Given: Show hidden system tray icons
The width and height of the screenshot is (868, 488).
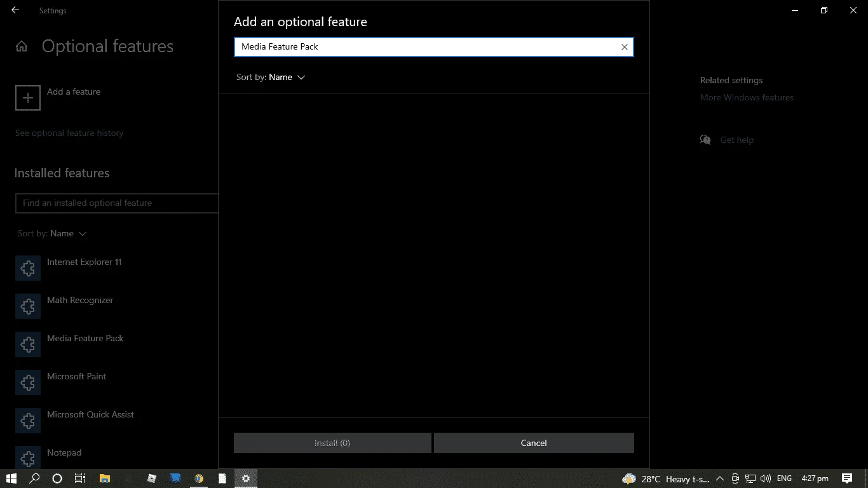Looking at the screenshot, I should tap(720, 478).
